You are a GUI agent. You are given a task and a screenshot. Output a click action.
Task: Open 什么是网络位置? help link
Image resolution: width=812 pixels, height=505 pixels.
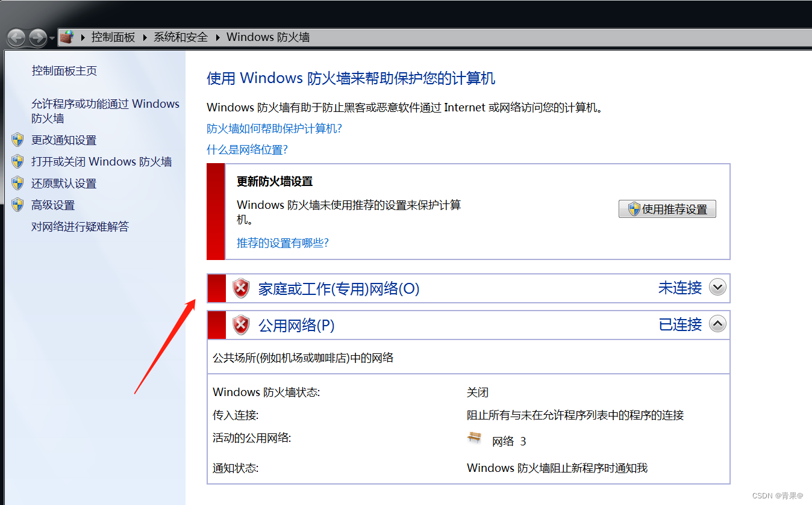point(247,150)
